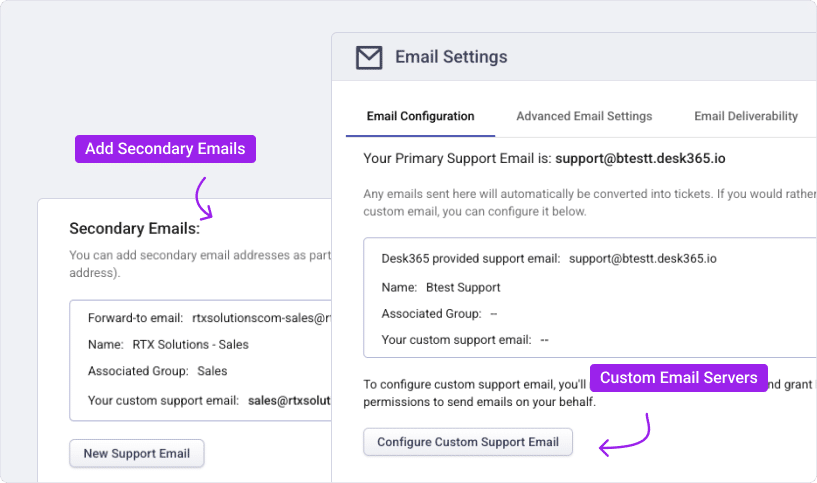The height and width of the screenshot is (483, 817).
Task: Click the name RTX Solutions - Sales
Action: [190, 344]
